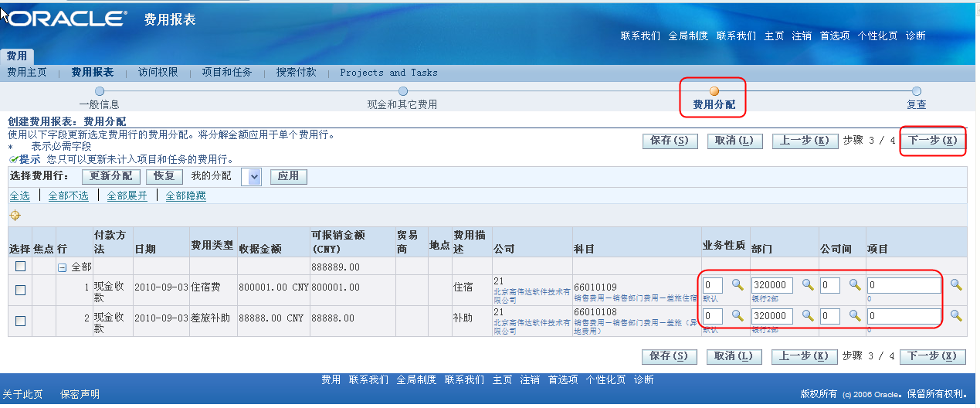
Task: Select the checkbox for row 1 住宿费
Action: [x=21, y=290]
